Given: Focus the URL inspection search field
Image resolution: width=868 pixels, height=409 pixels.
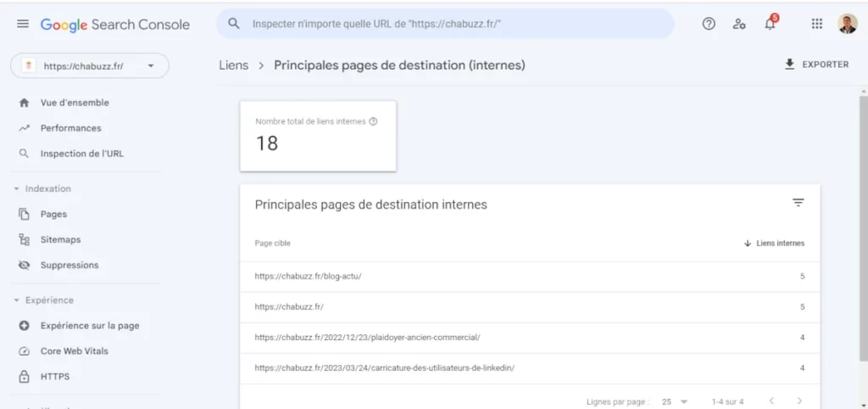Looking at the screenshot, I should pos(445,24).
